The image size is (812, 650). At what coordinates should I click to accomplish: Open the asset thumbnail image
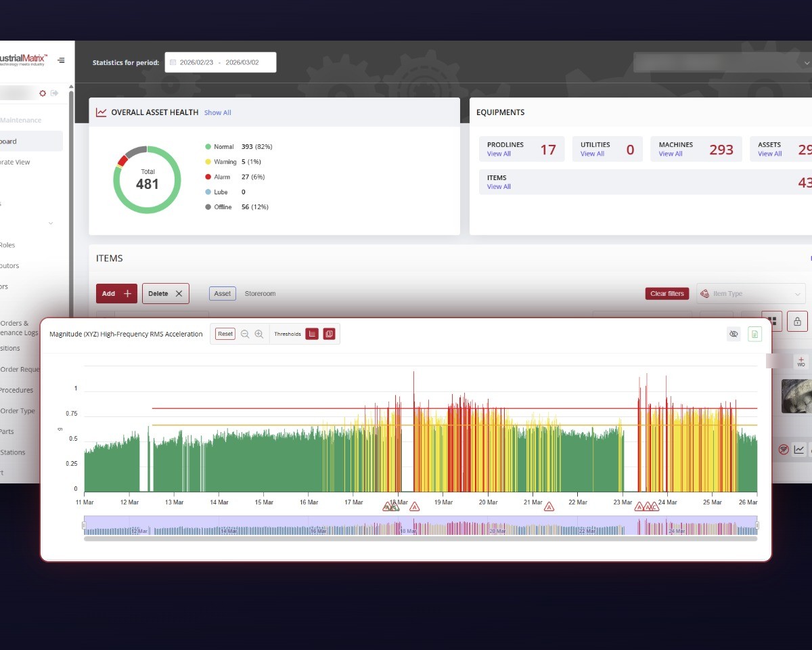796,396
